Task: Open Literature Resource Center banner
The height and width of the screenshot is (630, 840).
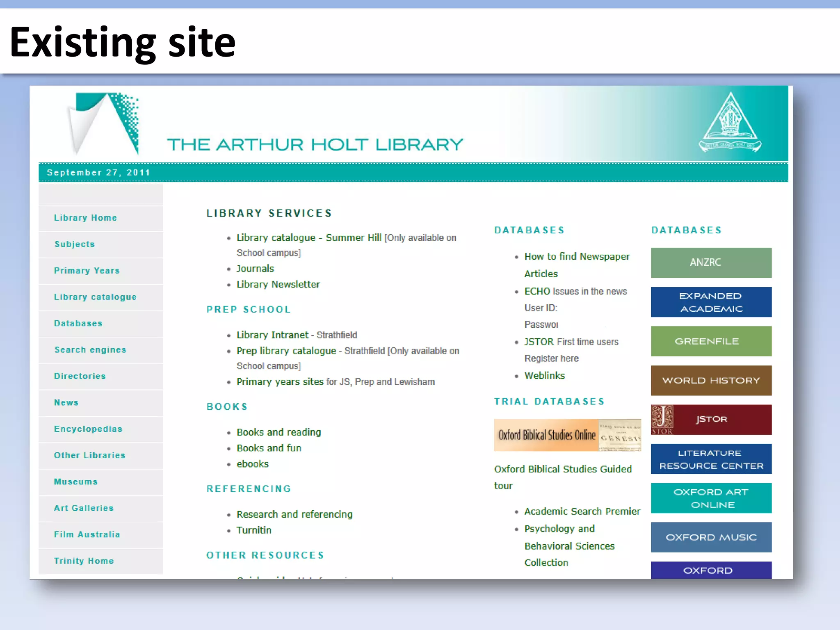Action: (711, 459)
